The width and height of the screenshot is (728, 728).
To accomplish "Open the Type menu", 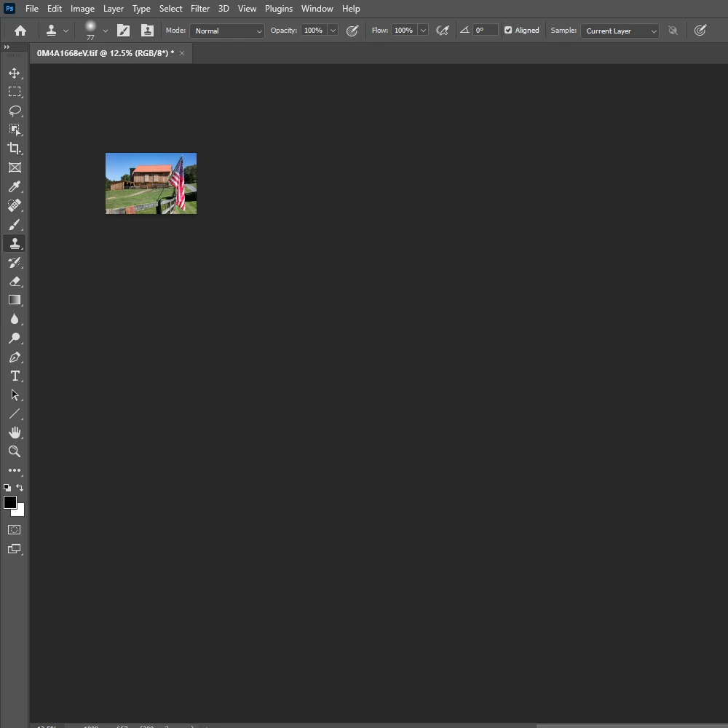I will pos(141,8).
